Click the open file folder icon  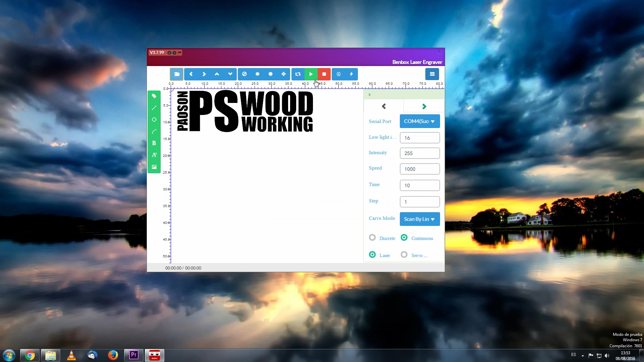(177, 74)
